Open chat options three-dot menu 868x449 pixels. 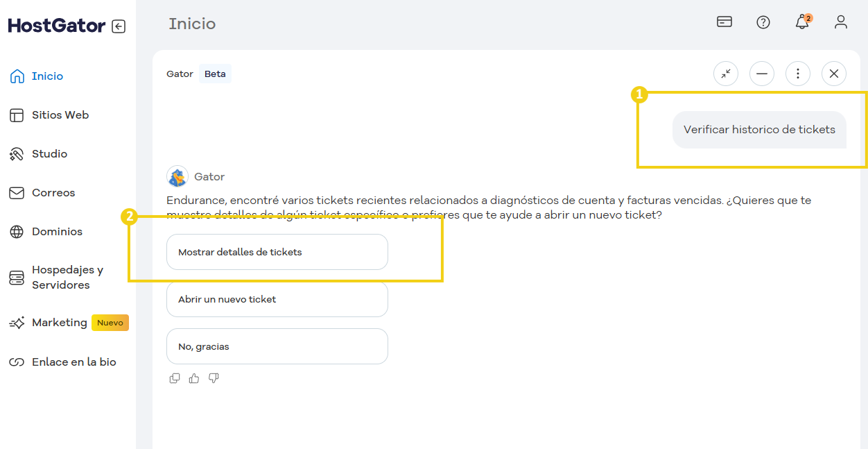798,74
